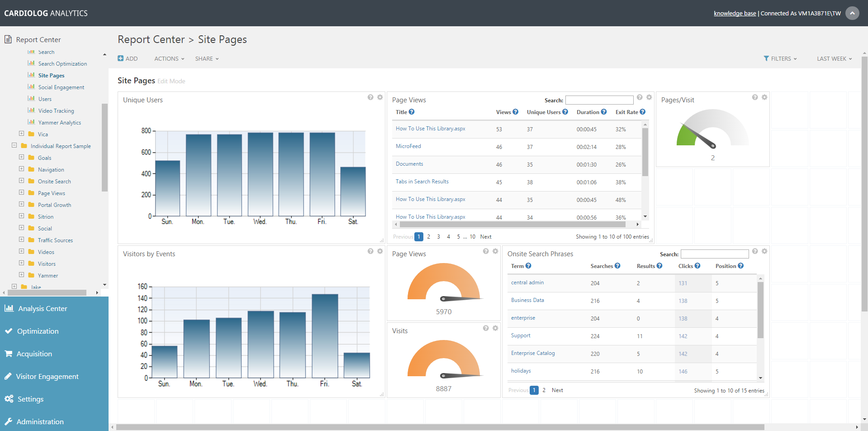Click Onsite Search table vertical scrollbar
Screen dimensions: 868x431
[761, 310]
